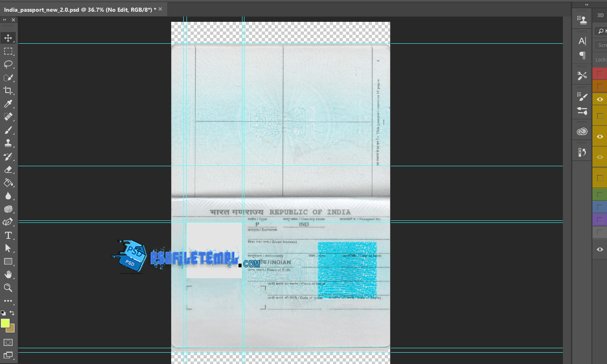607x364 pixels.
Task: Select the Blur tool
Action: coord(8,196)
